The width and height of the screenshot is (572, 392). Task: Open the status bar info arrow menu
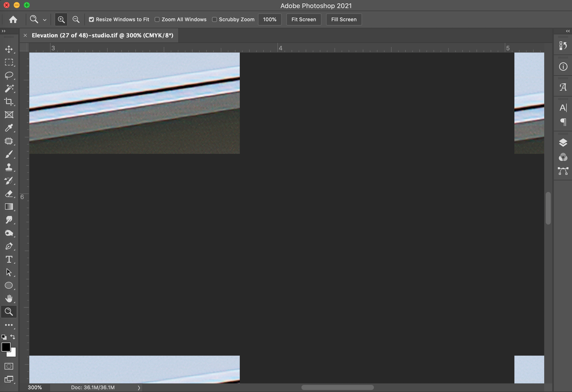(x=139, y=388)
